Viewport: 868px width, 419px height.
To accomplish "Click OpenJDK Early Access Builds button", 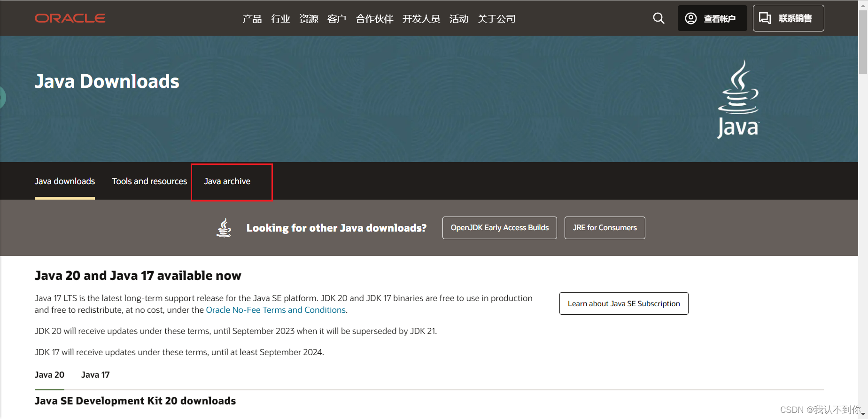I will [500, 228].
